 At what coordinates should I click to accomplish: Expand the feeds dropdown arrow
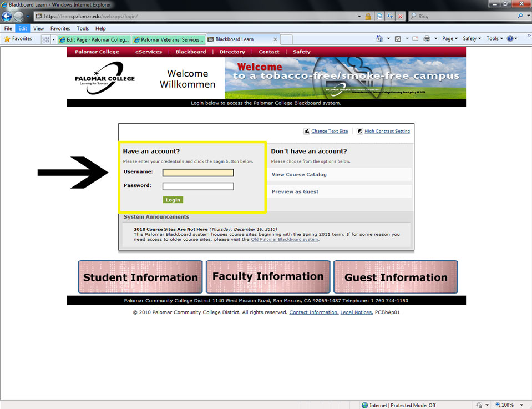tap(407, 39)
